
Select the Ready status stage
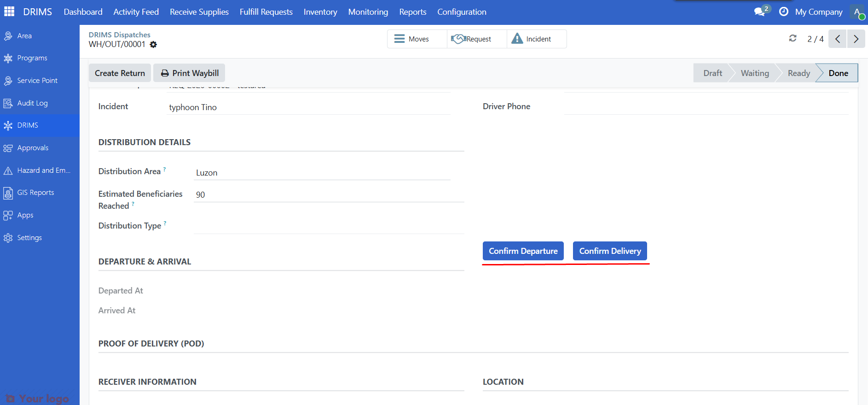[799, 73]
